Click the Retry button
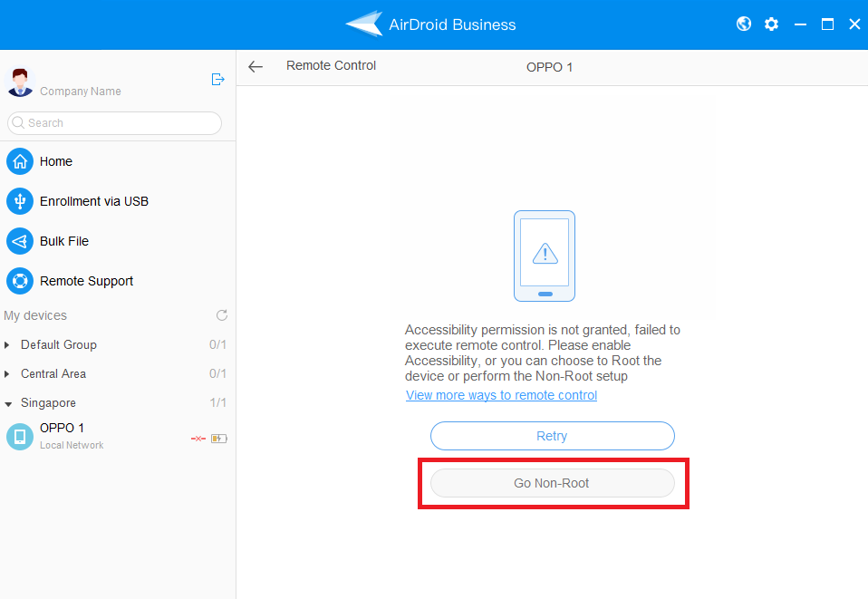 point(553,436)
